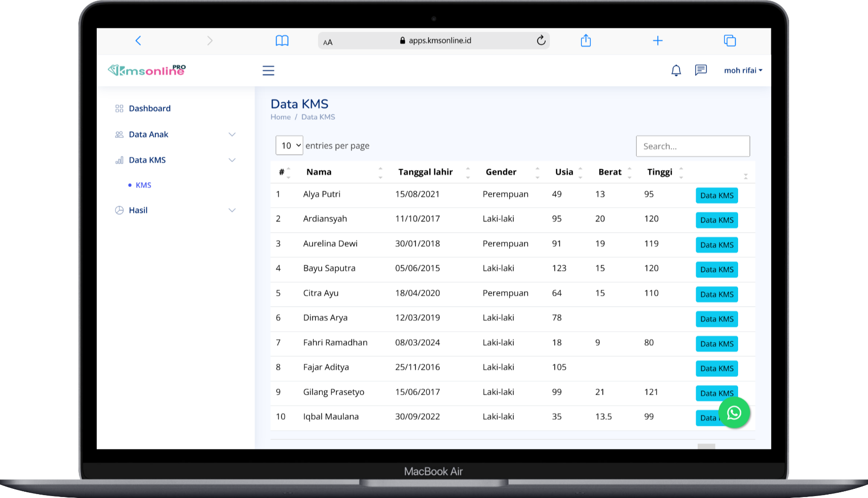
Task: Open the moh rifai user dropdown
Action: pos(743,71)
